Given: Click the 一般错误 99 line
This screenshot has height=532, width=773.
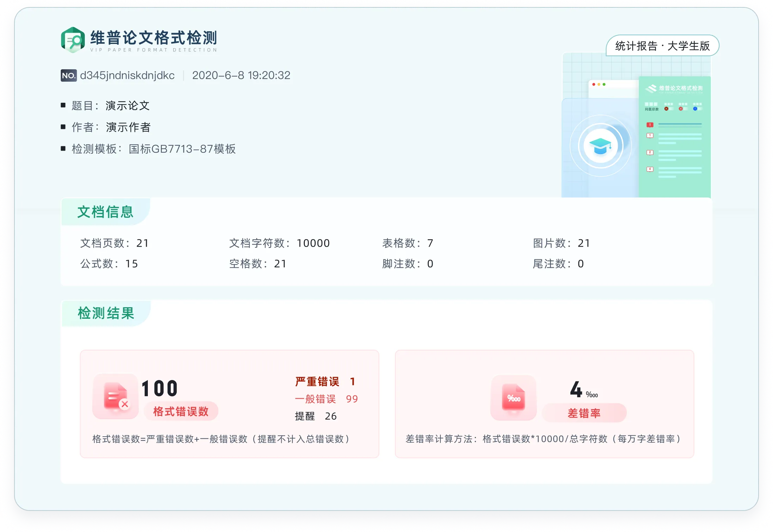Looking at the screenshot, I should coord(326,399).
